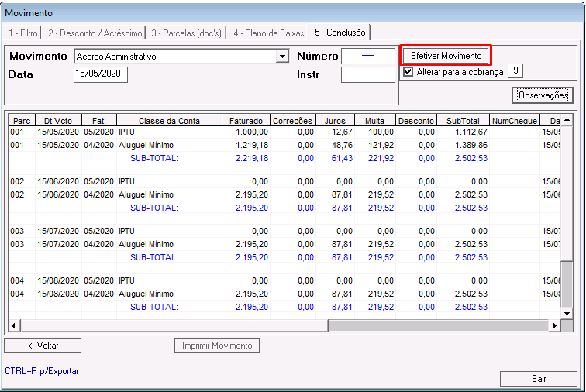
Task: Click the Classe da Conta column header
Action: [x=169, y=121]
